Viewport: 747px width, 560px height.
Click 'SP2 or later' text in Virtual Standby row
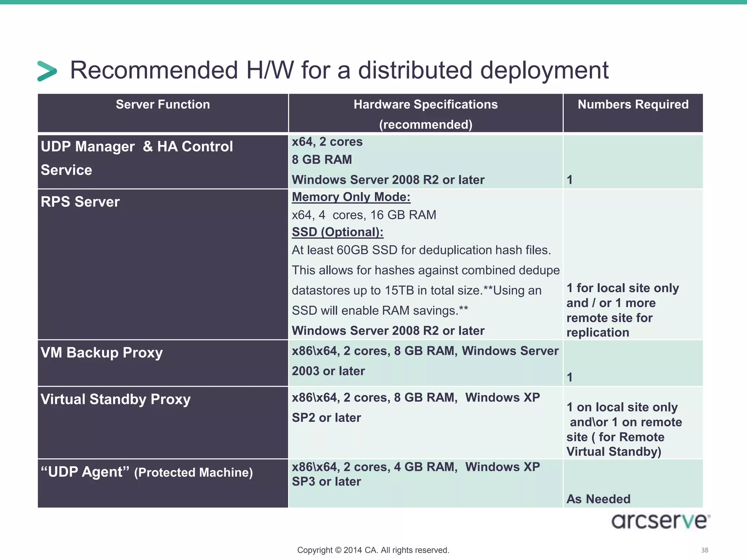pyautogui.click(x=326, y=418)
